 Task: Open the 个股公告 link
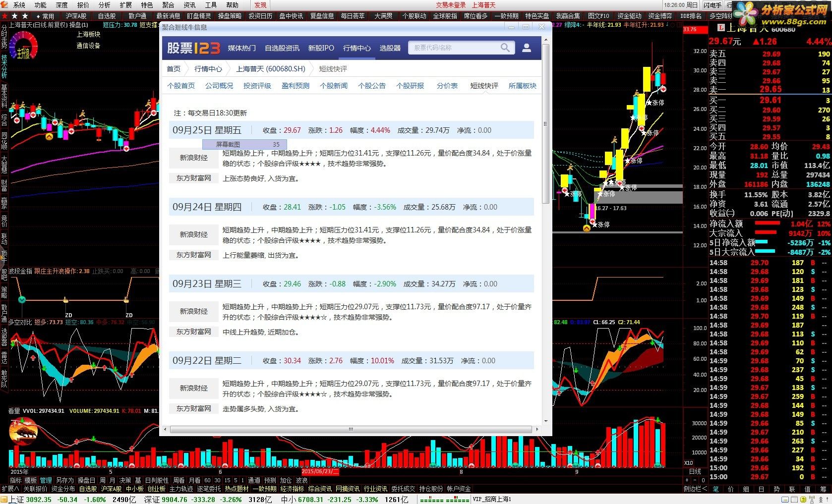click(x=372, y=86)
